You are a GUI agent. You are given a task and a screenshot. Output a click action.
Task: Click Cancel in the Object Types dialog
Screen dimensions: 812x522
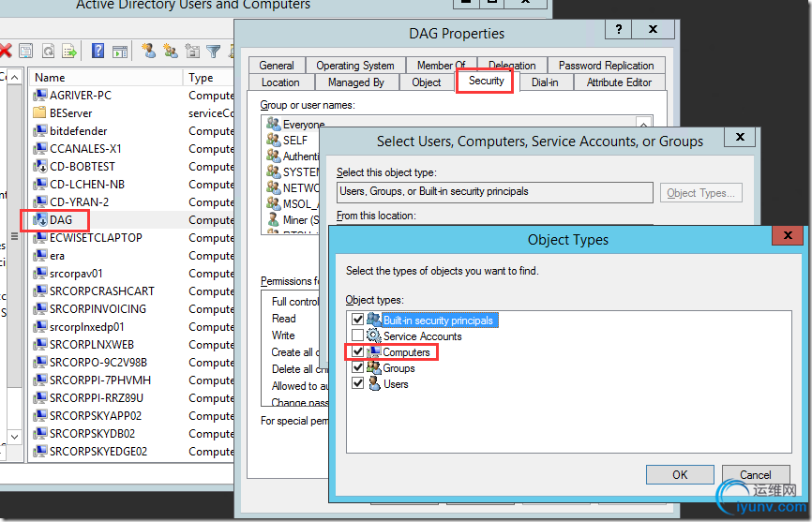[x=756, y=475]
